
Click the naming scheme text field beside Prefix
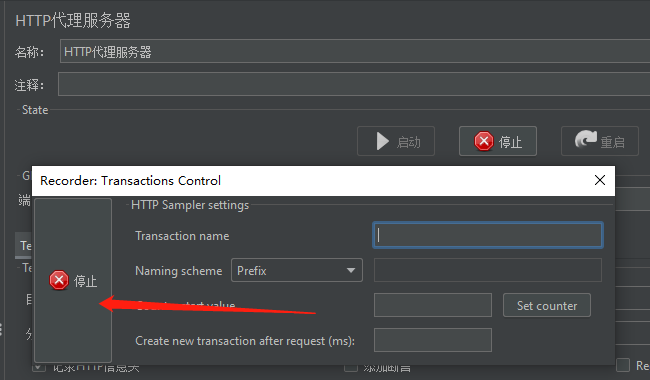pyautogui.click(x=488, y=270)
